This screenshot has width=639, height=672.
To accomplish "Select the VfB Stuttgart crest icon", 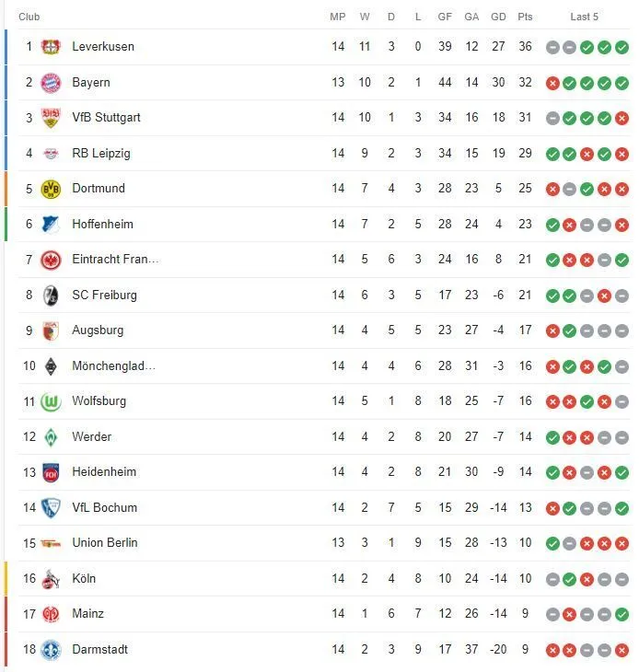I will pyautogui.click(x=51, y=118).
